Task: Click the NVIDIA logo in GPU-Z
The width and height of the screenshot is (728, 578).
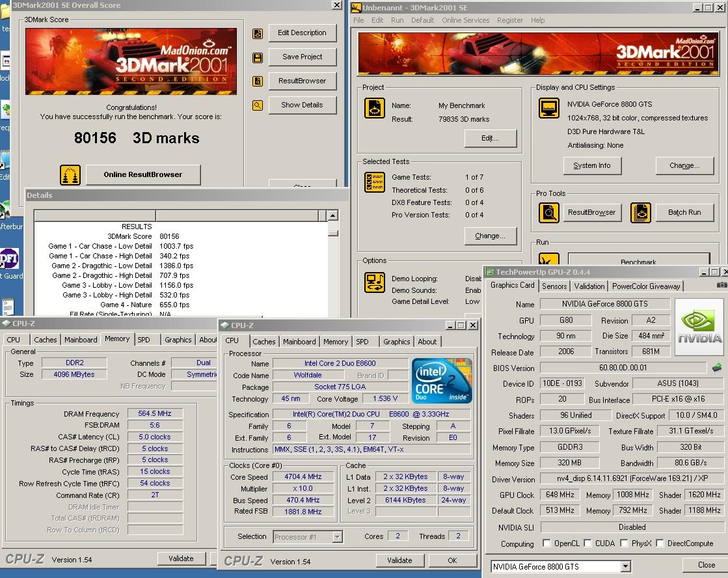Action: pyautogui.click(x=699, y=327)
